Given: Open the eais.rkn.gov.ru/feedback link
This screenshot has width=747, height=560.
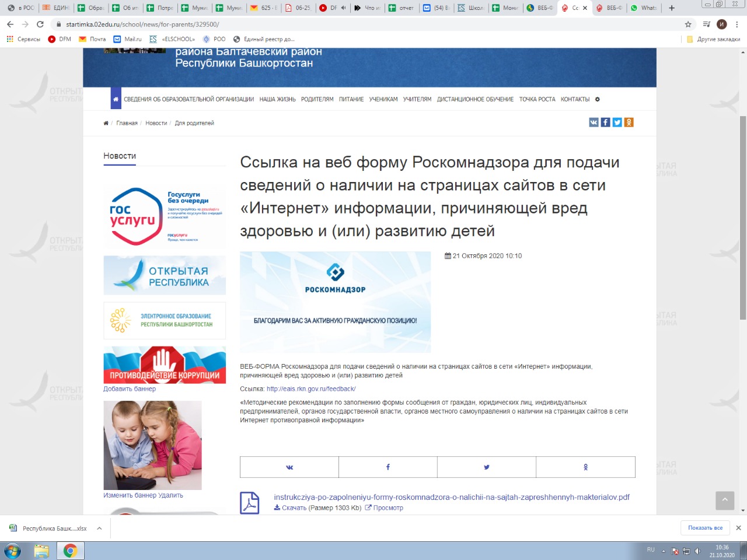Looking at the screenshot, I should [x=311, y=389].
